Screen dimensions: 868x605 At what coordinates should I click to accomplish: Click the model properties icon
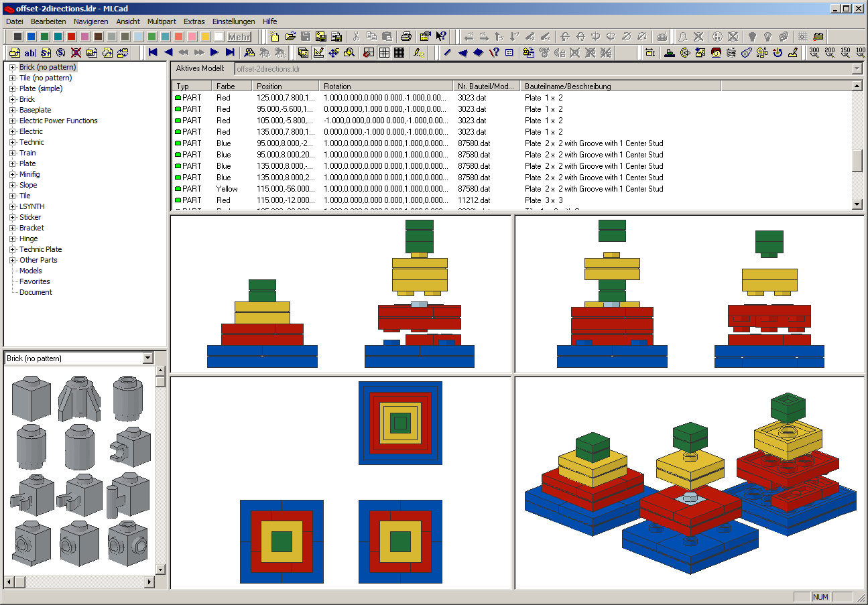coord(426,36)
